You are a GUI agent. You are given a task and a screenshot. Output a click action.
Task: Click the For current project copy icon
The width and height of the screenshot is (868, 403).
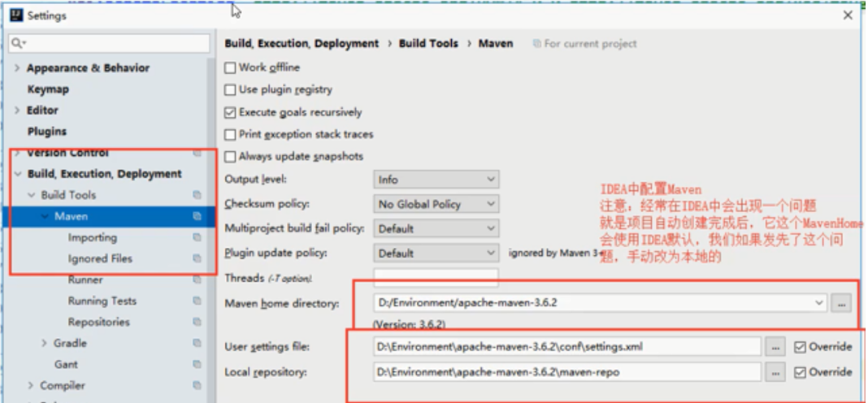coord(536,43)
